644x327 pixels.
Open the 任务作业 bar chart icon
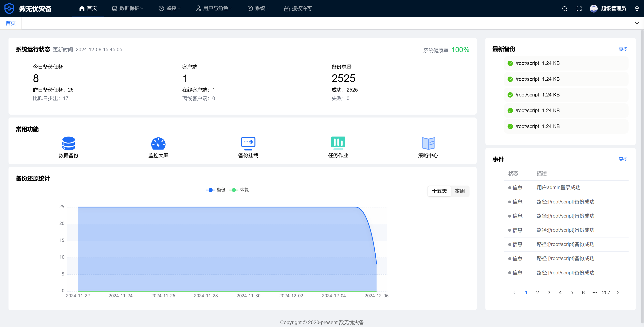(338, 143)
